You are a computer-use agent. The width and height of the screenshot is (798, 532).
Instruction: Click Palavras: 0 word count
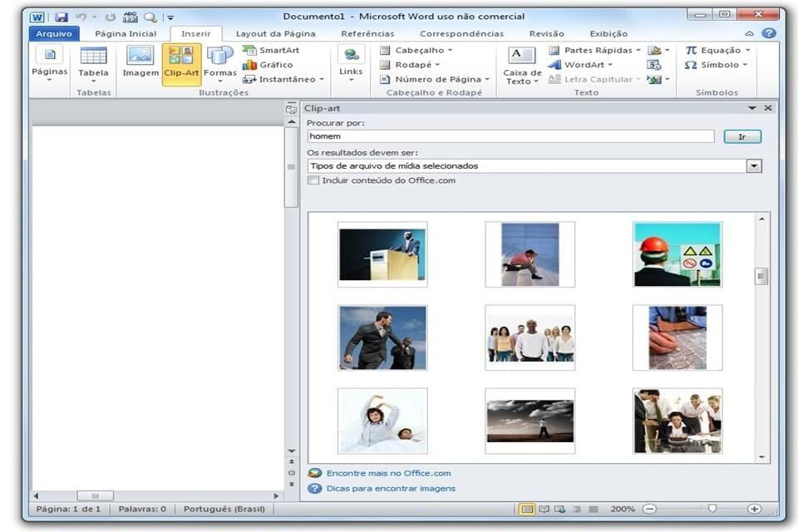[142, 509]
